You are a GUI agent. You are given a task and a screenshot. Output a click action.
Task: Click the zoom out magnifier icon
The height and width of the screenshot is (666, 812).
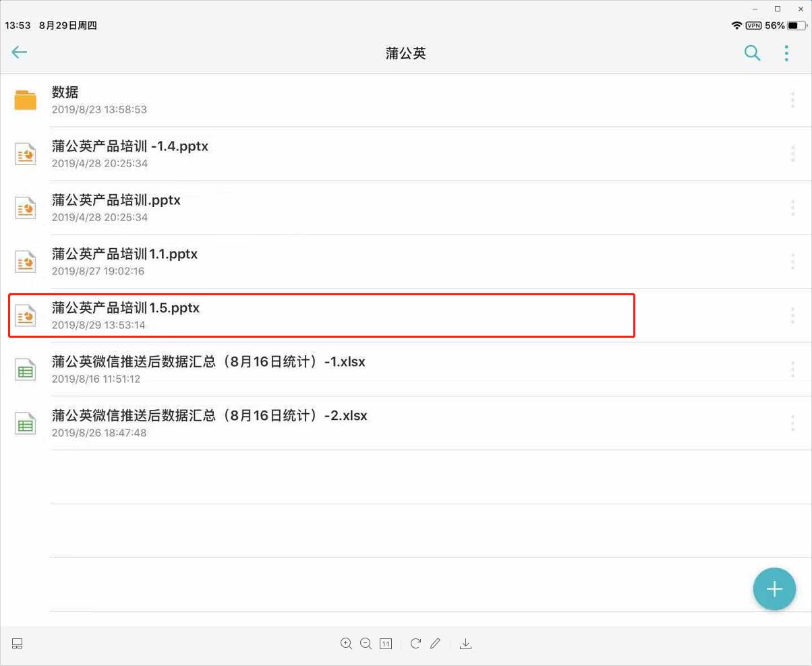(366, 644)
